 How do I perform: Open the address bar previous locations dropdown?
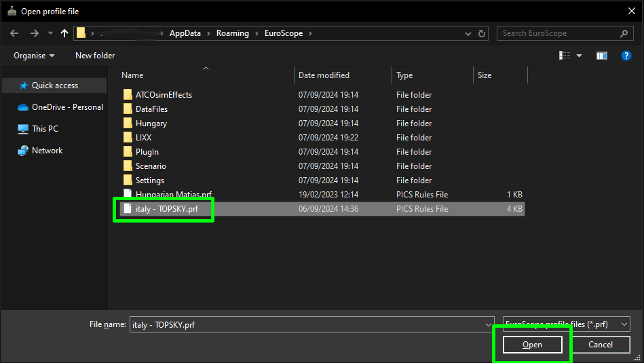click(468, 33)
